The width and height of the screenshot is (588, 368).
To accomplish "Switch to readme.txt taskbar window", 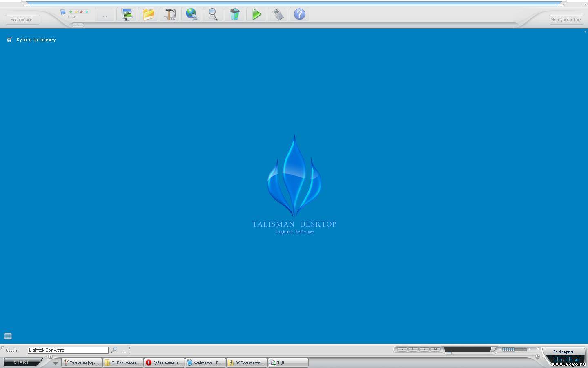I will (x=205, y=363).
